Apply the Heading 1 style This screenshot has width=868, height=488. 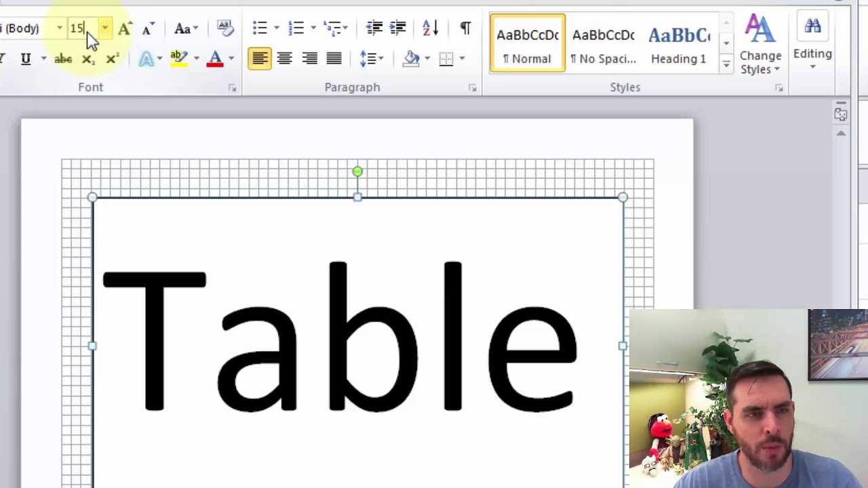click(678, 43)
